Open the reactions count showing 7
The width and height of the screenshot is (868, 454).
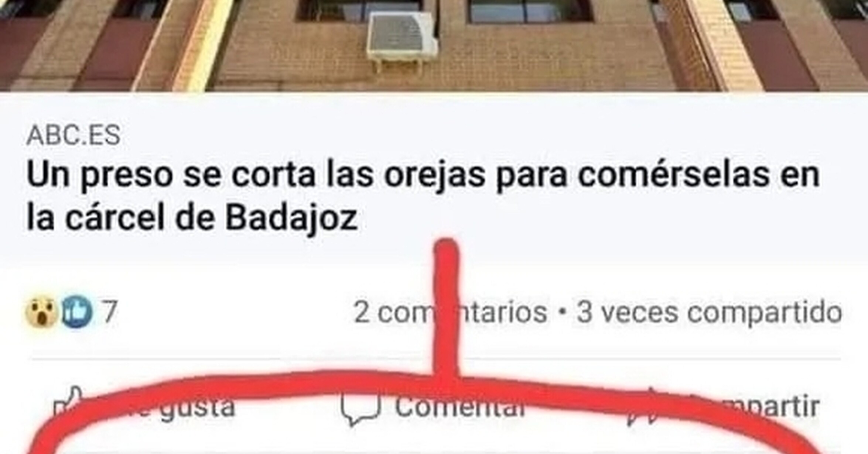click(x=110, y=312)
